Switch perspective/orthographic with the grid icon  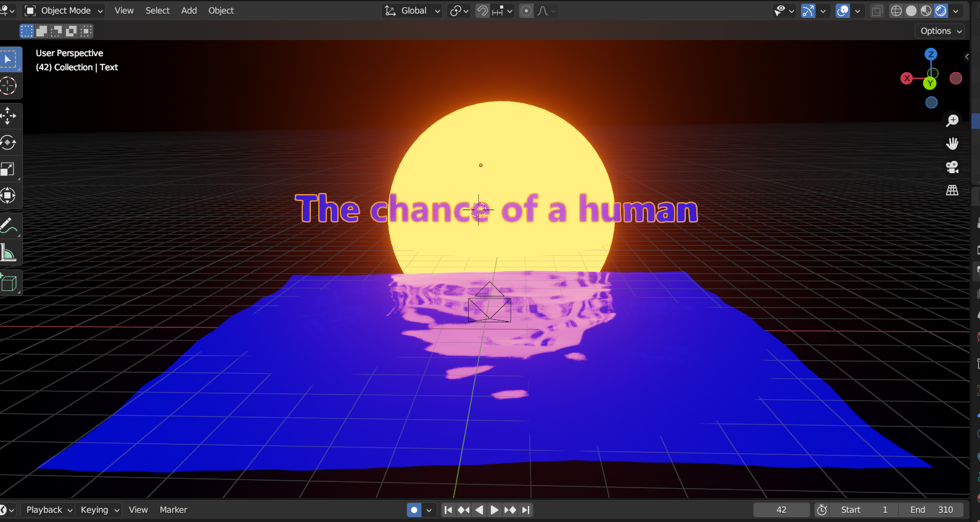pos(952,190)
